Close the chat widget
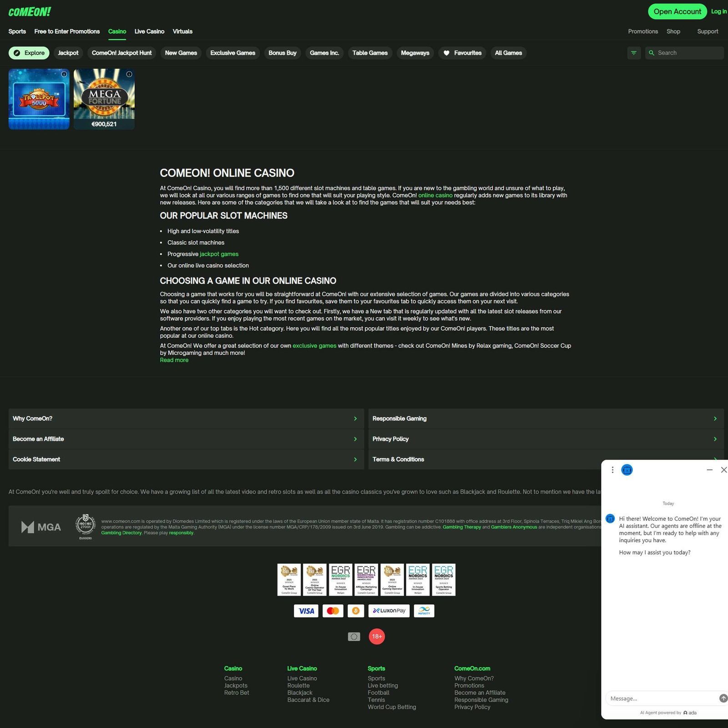 [x=724, y=470]
